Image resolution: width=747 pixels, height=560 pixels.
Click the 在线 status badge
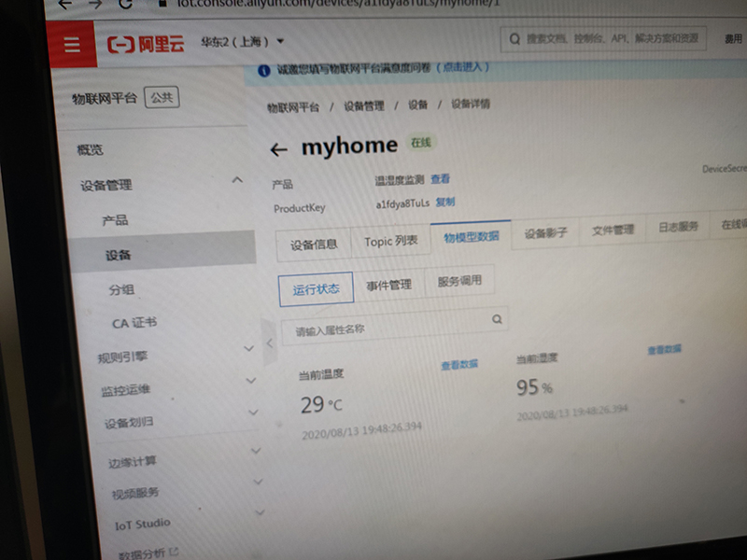(421, 143)
